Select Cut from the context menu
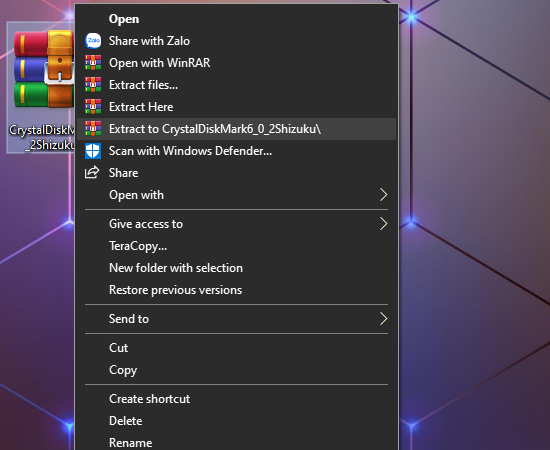 pyautogui.click(x=236, y=348)
